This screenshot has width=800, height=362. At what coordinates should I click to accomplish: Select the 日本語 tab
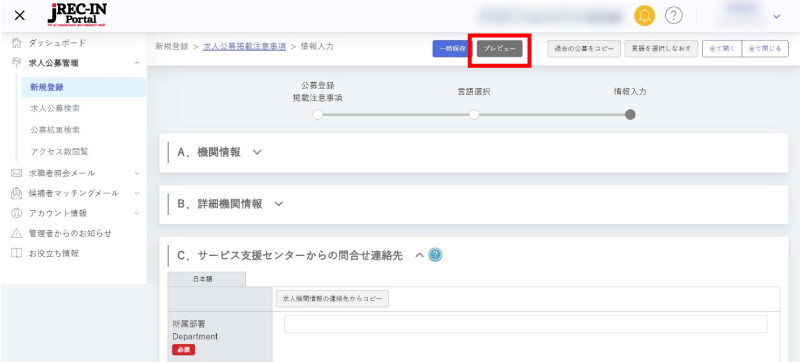(207, 279)
